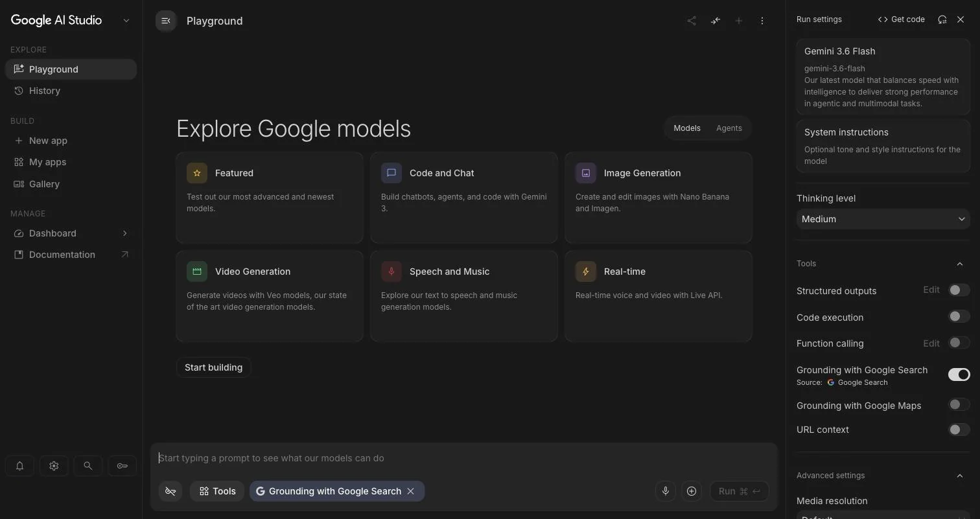This screenshot has height=519, width=980.
Task: Enable the Structured outputs toggle
Action: coord(959,290)
